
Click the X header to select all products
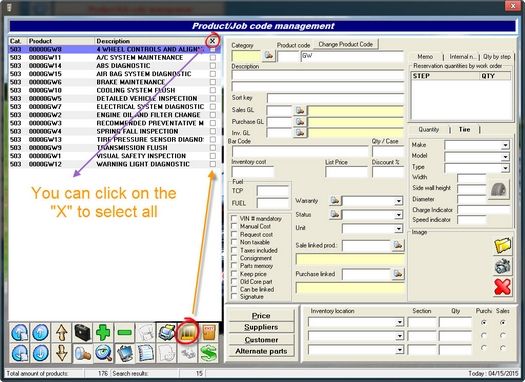pyautogui.click(x=212, y=41)
